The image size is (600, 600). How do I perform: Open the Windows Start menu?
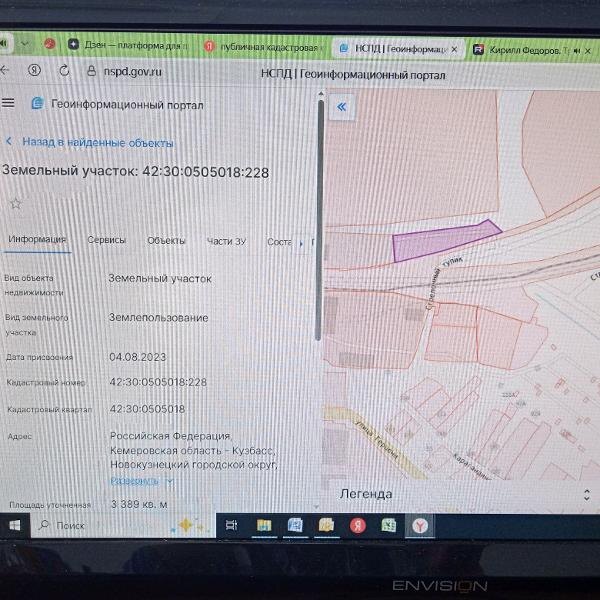click(x=15, y=525)
